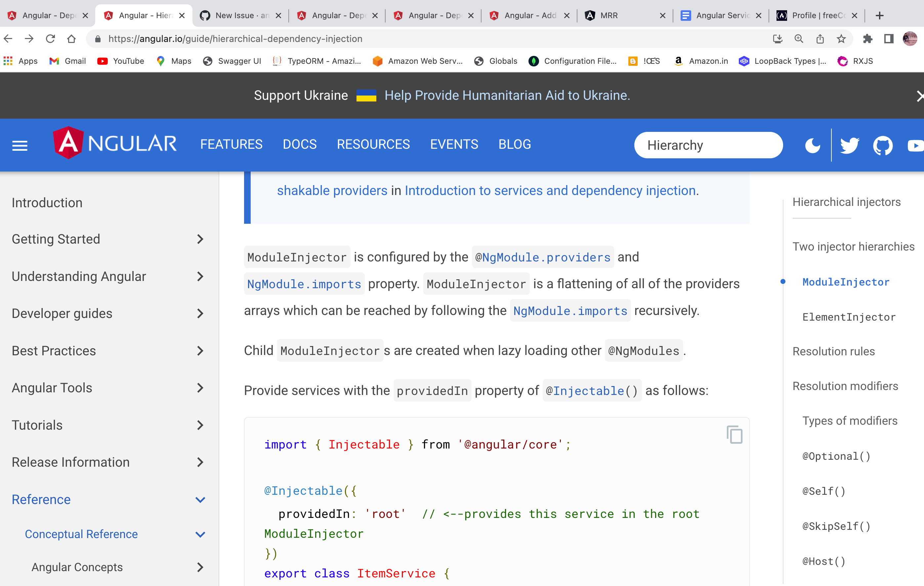Click the Hierarchy search field

[708, 145]
